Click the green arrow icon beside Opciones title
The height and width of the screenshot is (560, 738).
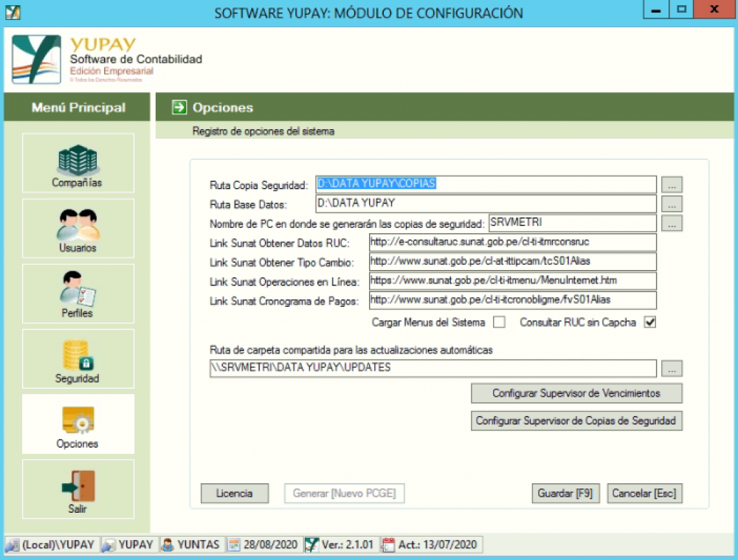[x=179, y=107]
